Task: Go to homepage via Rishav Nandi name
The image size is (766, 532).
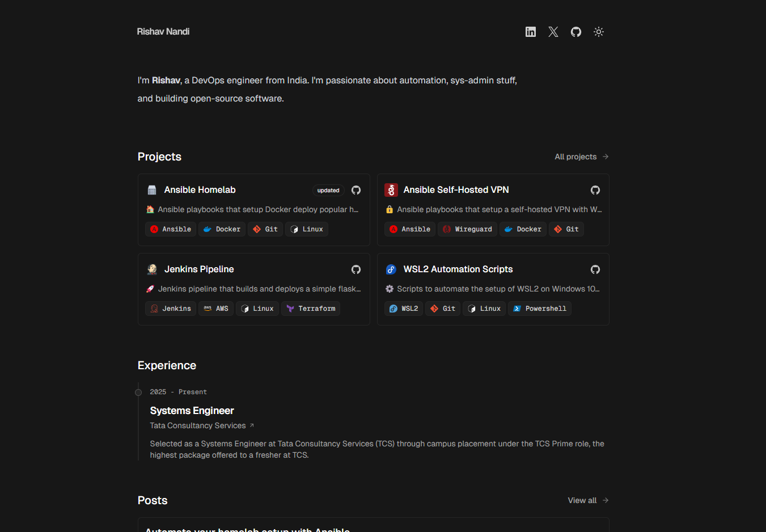Action: pos(163,32)
